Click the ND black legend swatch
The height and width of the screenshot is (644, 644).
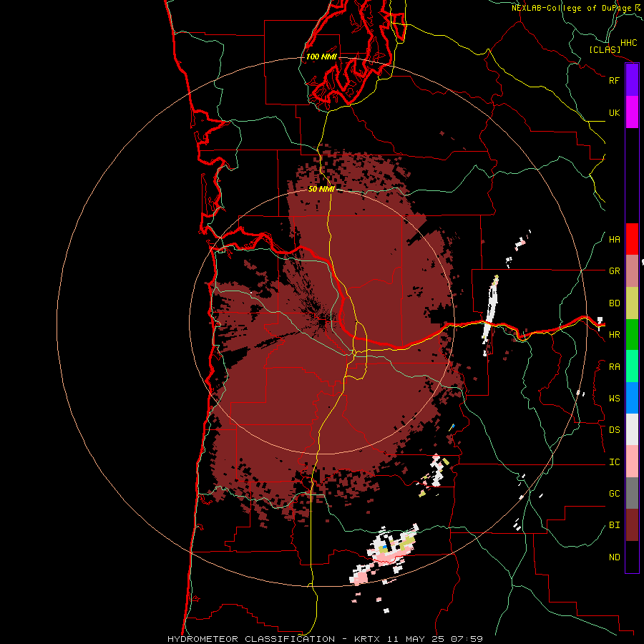(x=632, y=557)
